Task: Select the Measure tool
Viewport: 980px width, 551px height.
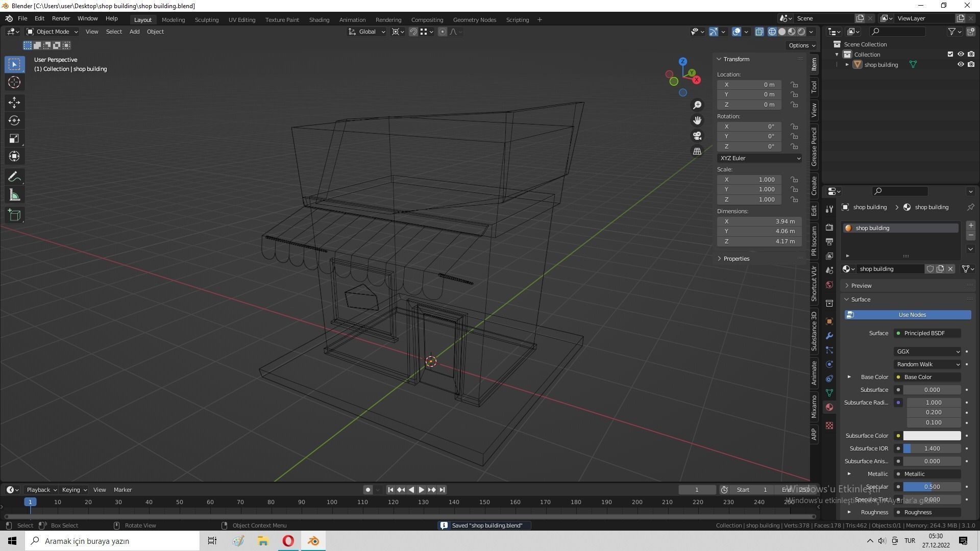Action: click(14, 195)
